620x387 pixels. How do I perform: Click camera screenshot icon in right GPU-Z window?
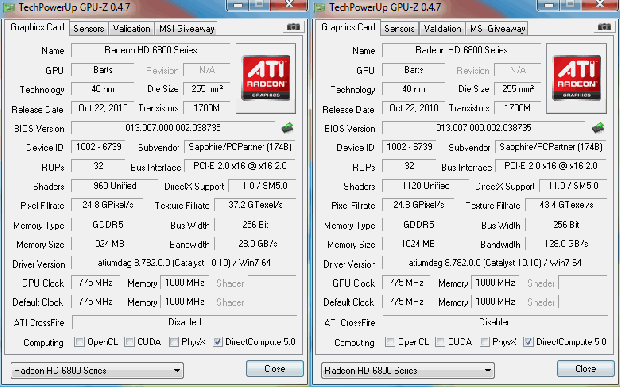pos(604,27)
